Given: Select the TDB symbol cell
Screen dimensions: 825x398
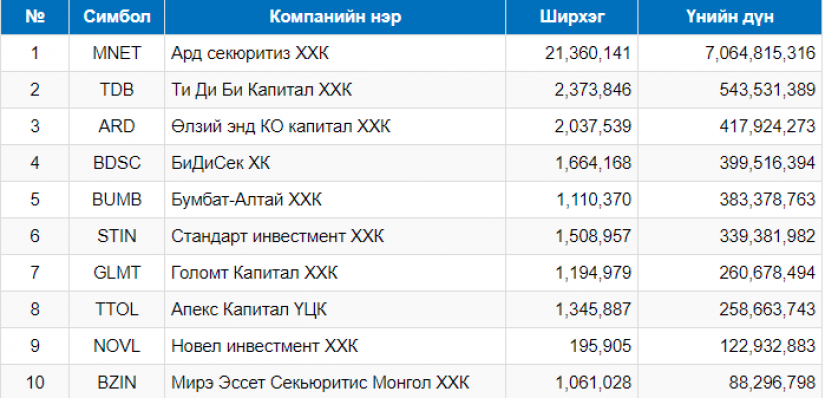Looking at the screenshot, I should [117, 90].
